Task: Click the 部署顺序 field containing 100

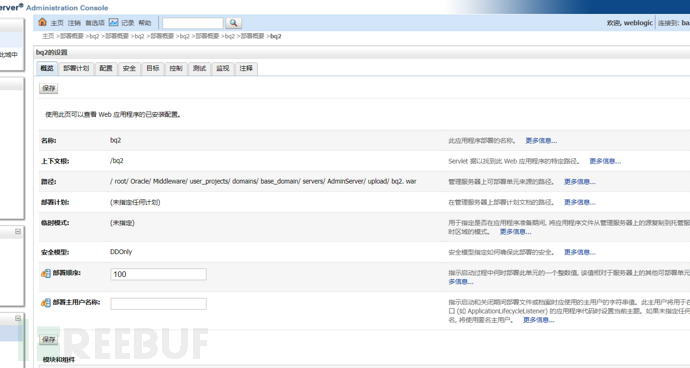Action: pos(158,274)
